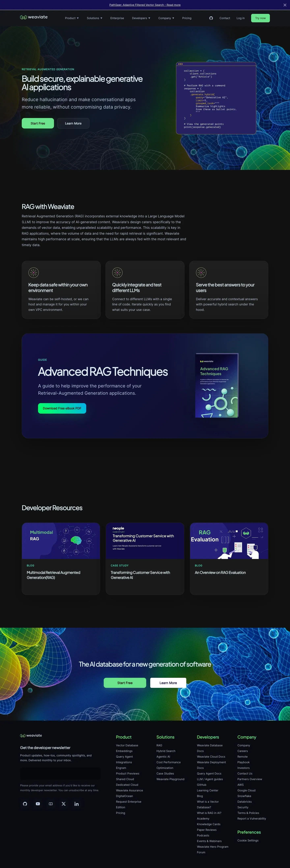The image size is (290, 868).
Task: Click bottom banner Learn More button
Action: pyautogui.click(x=168, y=683)
